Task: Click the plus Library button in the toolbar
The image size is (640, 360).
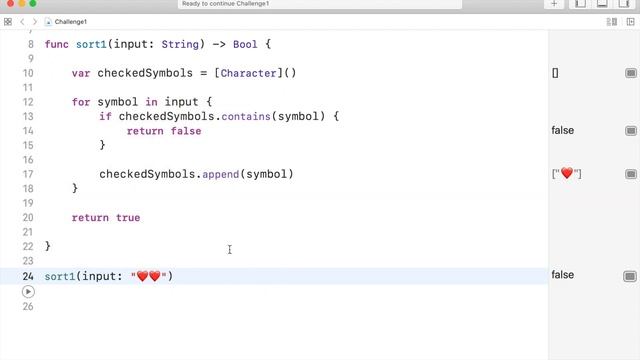Action: pyautogui.click(x=554, y=4)
